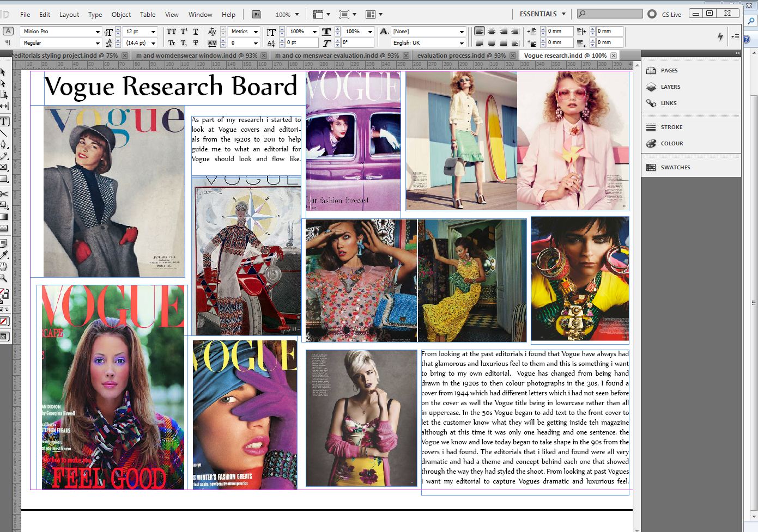
Task: Click the CS Live button
Action: tap(665, 14)
